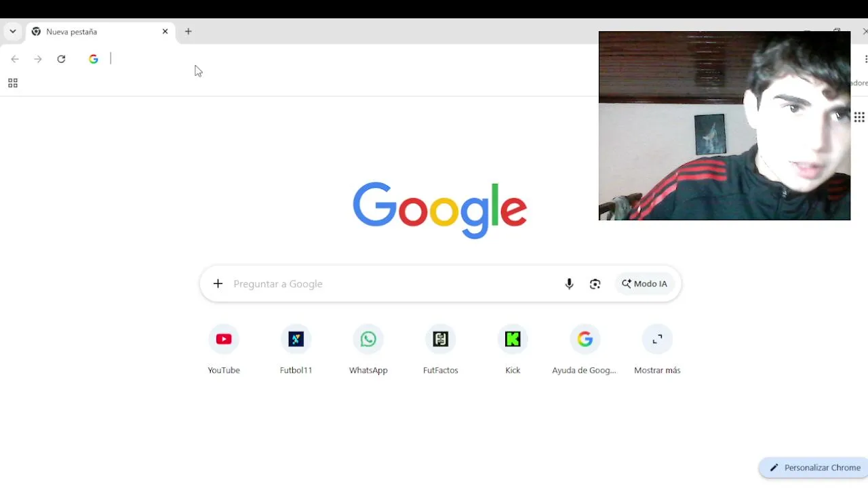Open the Chrome three-dot menu

click(x=865, y=59)
